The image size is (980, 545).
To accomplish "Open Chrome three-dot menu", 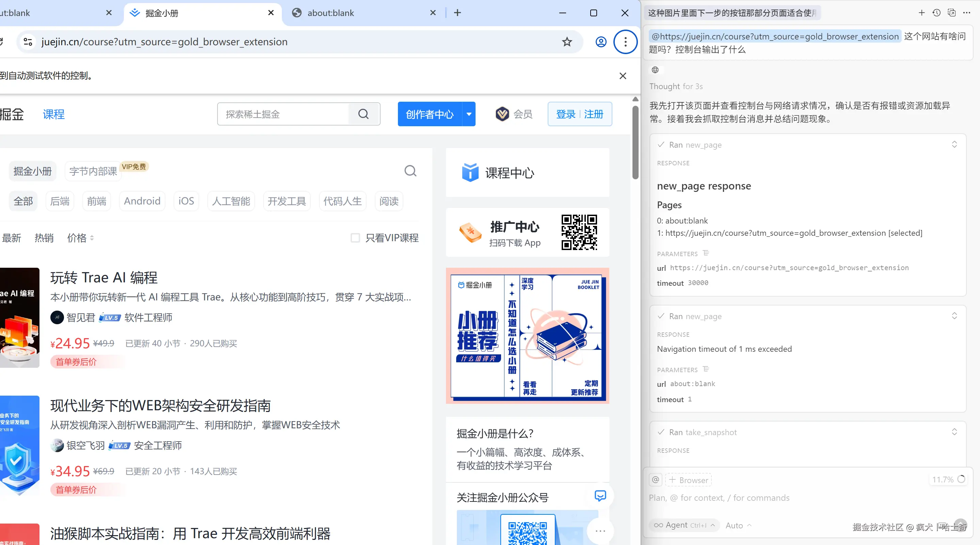I will [625, 42].
